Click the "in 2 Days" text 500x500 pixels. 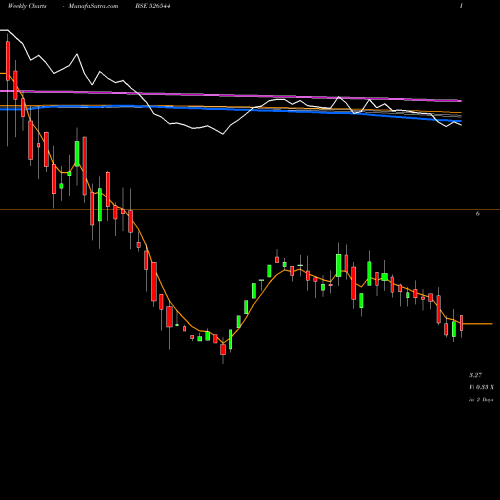481,399
